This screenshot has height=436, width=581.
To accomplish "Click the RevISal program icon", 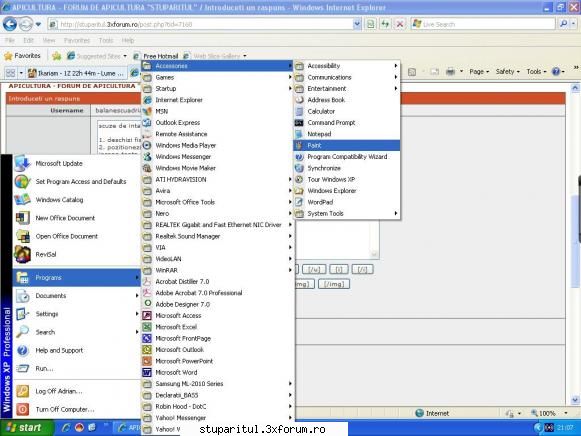I will point(22,254).
